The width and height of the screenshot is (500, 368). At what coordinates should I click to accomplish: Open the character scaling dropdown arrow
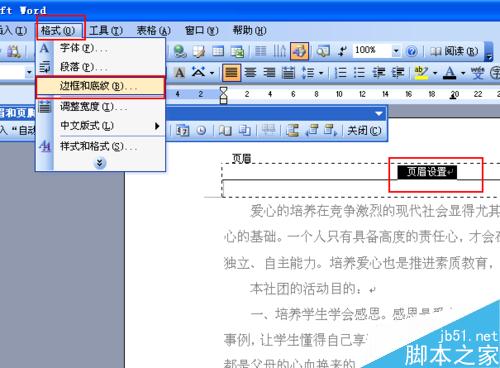pyautogui.click(x=212, y=72)
